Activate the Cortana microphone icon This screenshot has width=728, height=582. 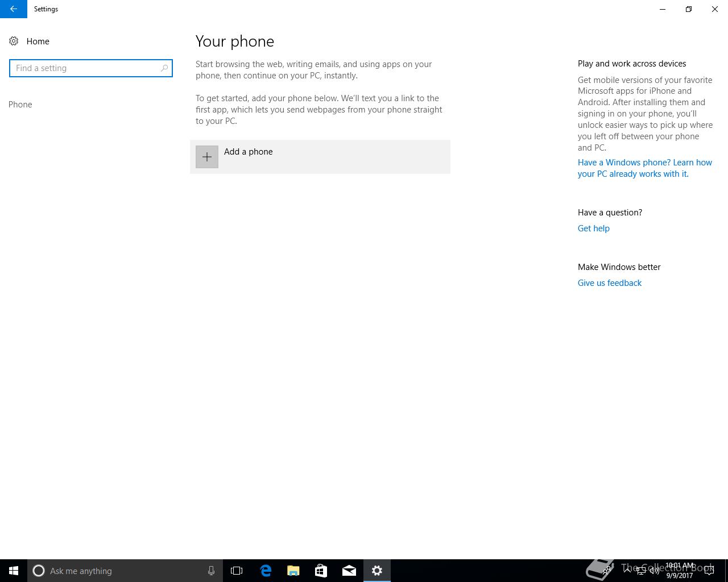(x=211, y=571)
